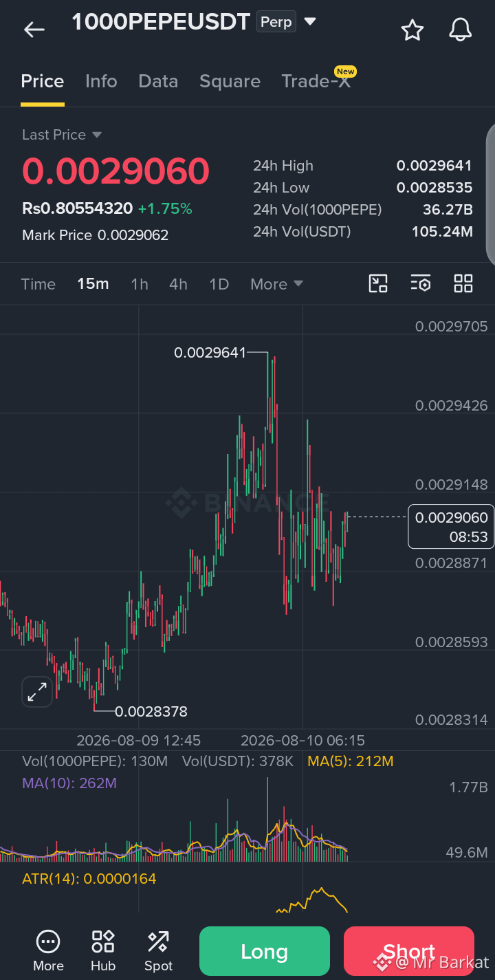Expand the Last Price dropdown

pyautogui.click(x=97, y=135)
